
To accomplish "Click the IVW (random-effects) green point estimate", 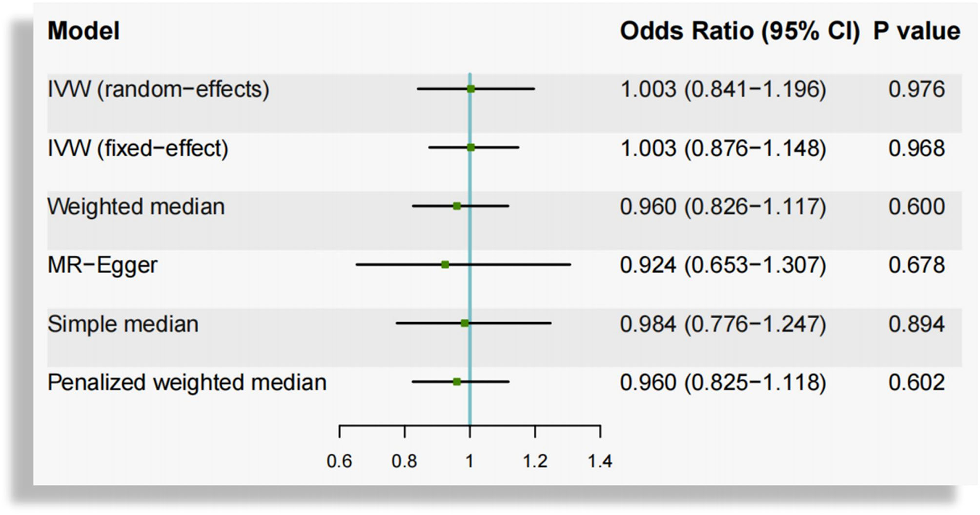I will pos(471,89).
